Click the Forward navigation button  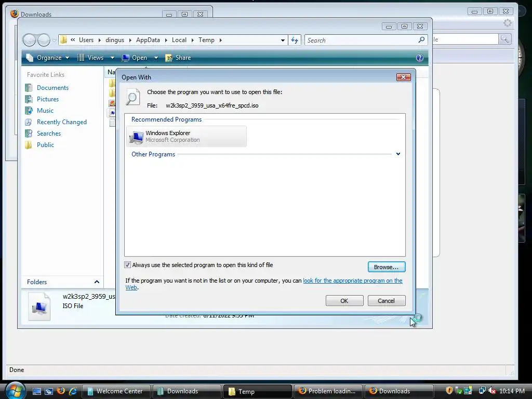44,41
